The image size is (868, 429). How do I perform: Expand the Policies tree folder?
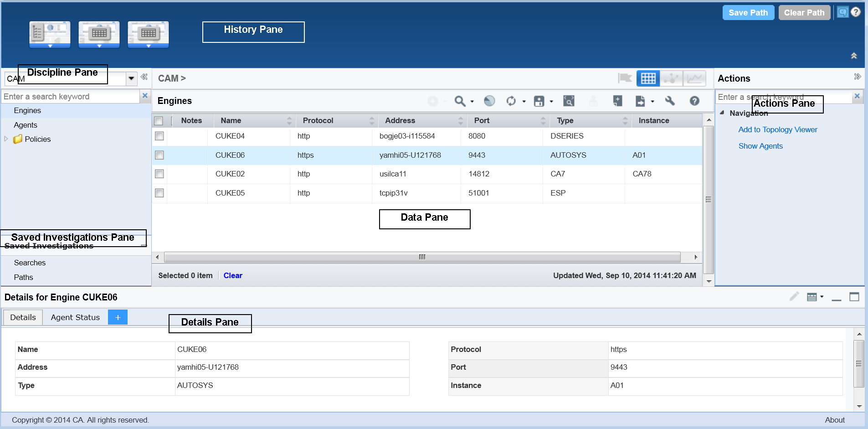coord(6,139)
